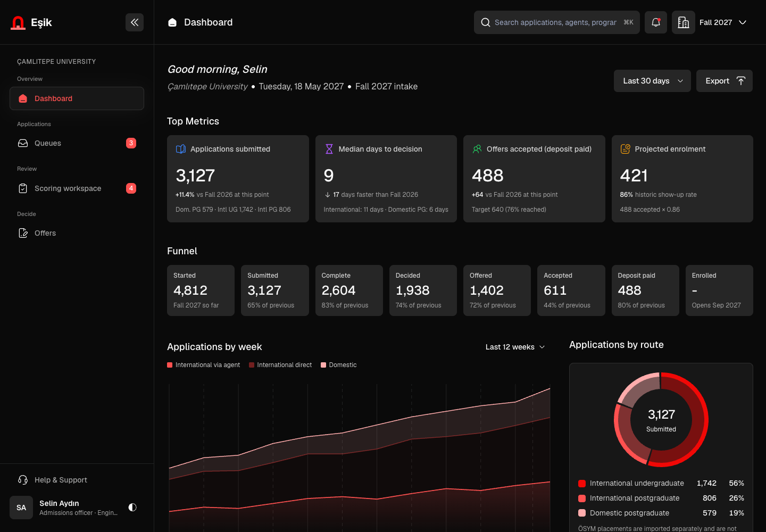Image resolution: width=766 pixels, height=532 pixels.
Task: Click the Offered 1,402 funnel card
Action: tap(497, 290)
